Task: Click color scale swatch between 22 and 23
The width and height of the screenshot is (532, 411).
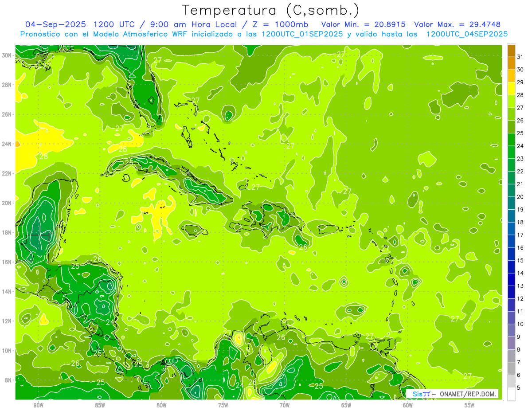Action: coord(511,165)
